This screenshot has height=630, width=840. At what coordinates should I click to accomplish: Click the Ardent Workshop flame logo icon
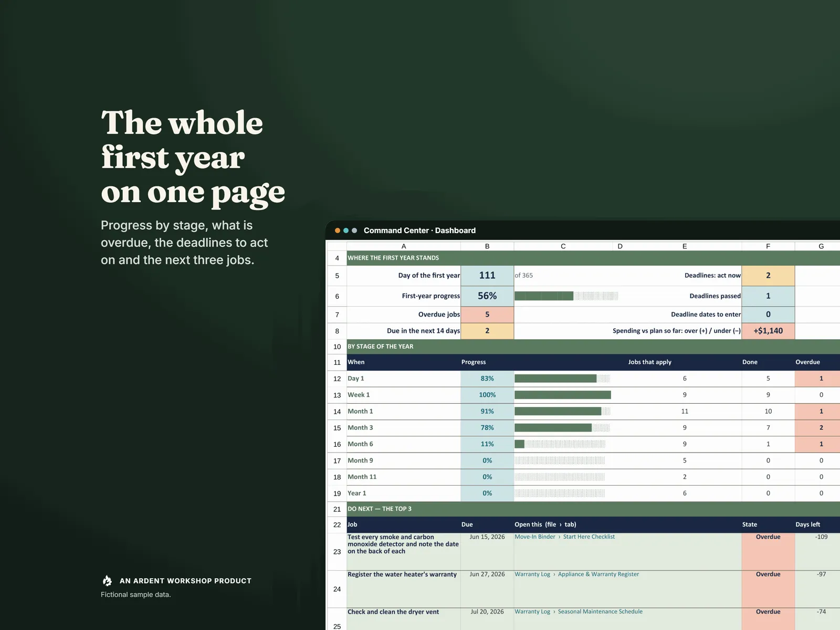click(x=107, y=581)
